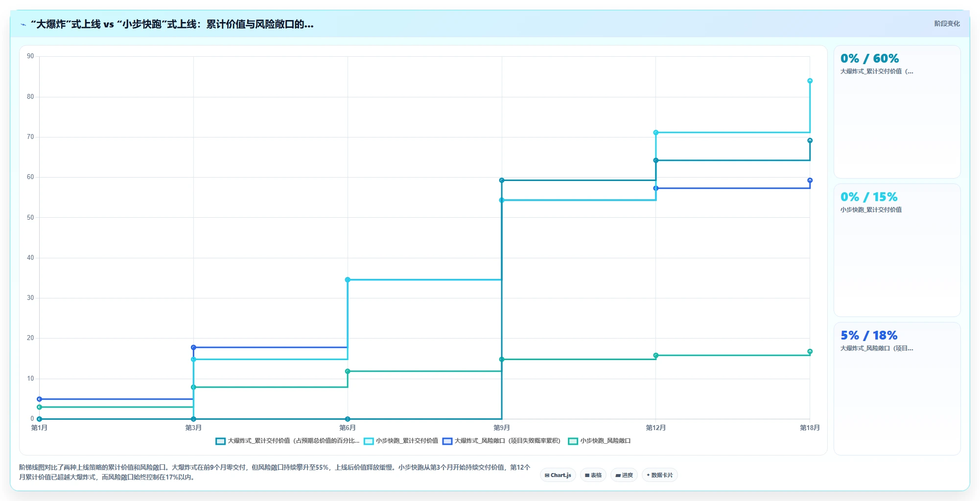Viewport: 980px width, 501px height.
Task: Select the 小步快跑 value point at 第6月 (35)
Action: (348, 280)
